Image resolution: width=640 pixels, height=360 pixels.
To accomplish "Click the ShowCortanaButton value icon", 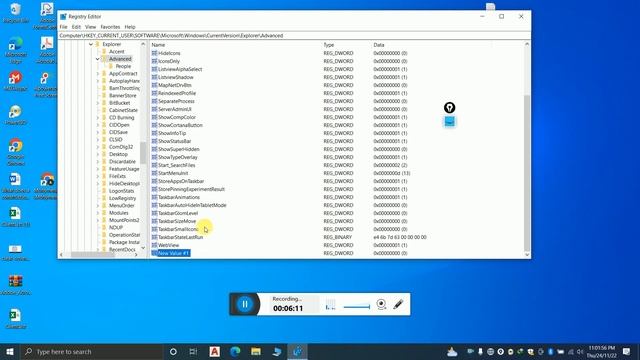I will pyautogui.click(x=154, y=125).
